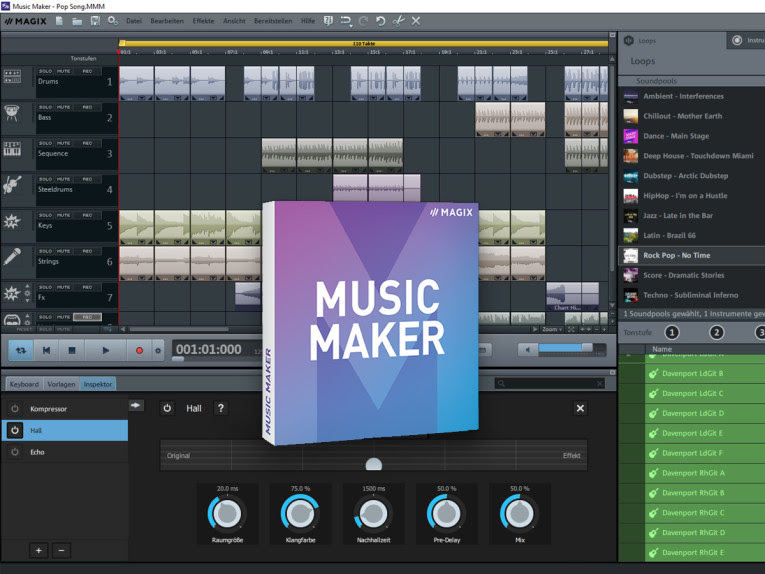Click the speaker icon next to volume slider
Screen dimensions: 765x574
tap(527, 349)
